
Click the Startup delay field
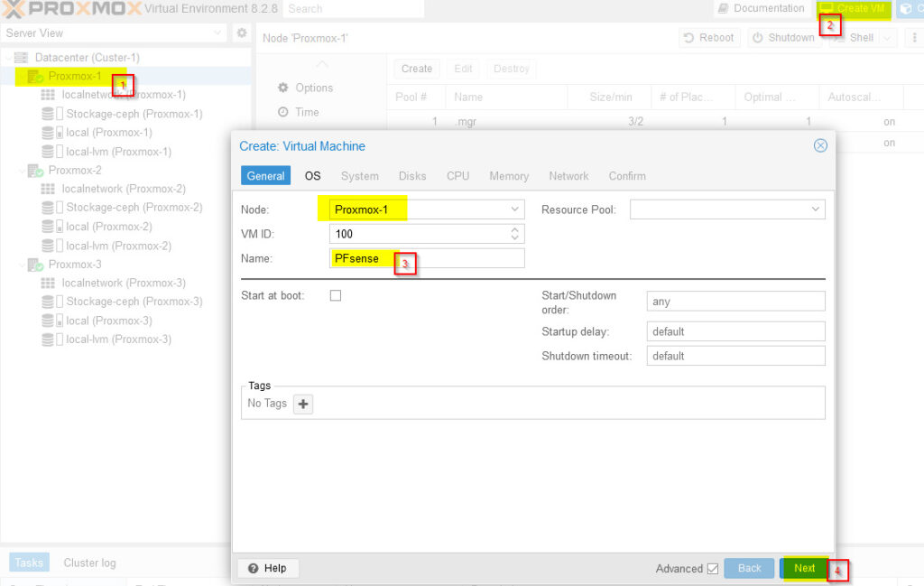[735, 331]
